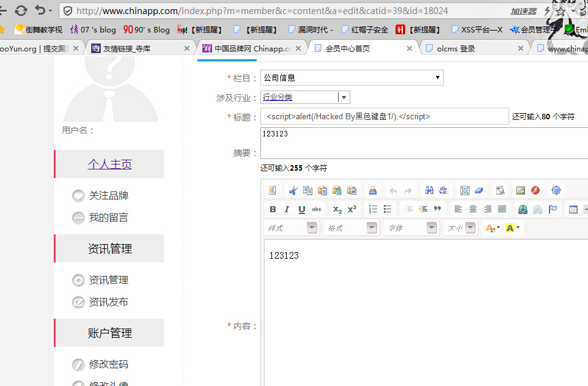Open the text color picker
This screenshot has width=588, height=386.
(493, 228)
